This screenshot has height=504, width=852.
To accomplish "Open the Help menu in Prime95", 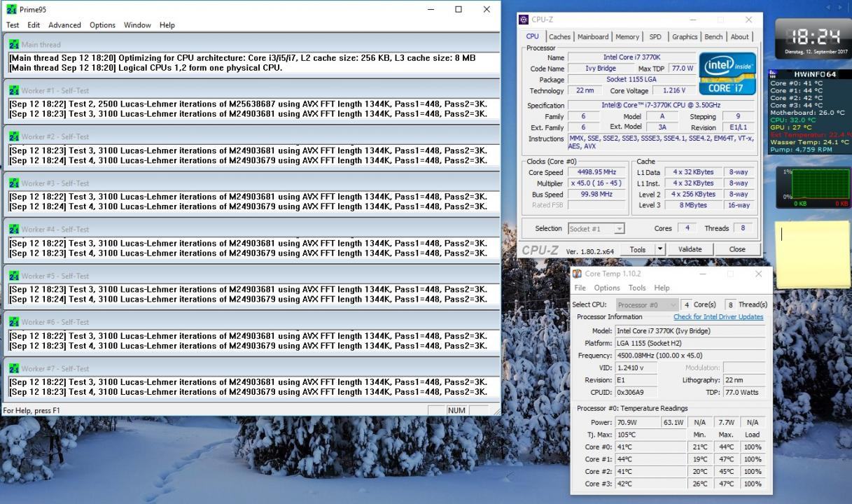I will click(x=167, y=24).
